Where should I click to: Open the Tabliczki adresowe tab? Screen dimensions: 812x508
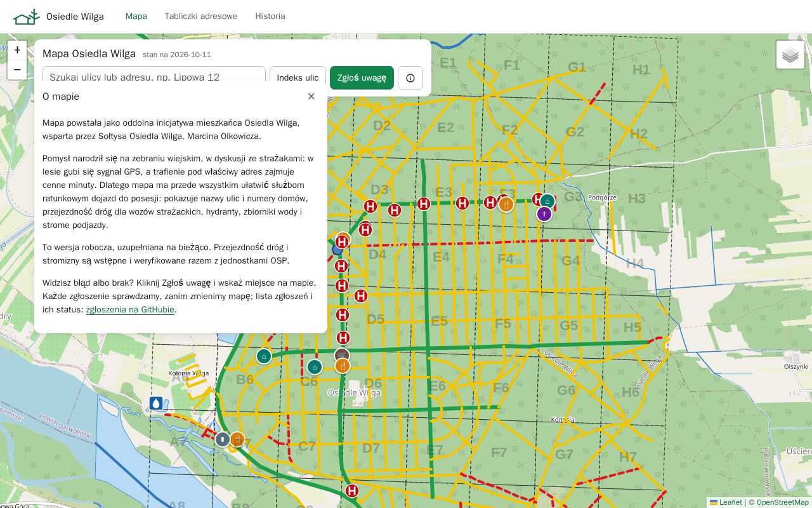(201, 17)
